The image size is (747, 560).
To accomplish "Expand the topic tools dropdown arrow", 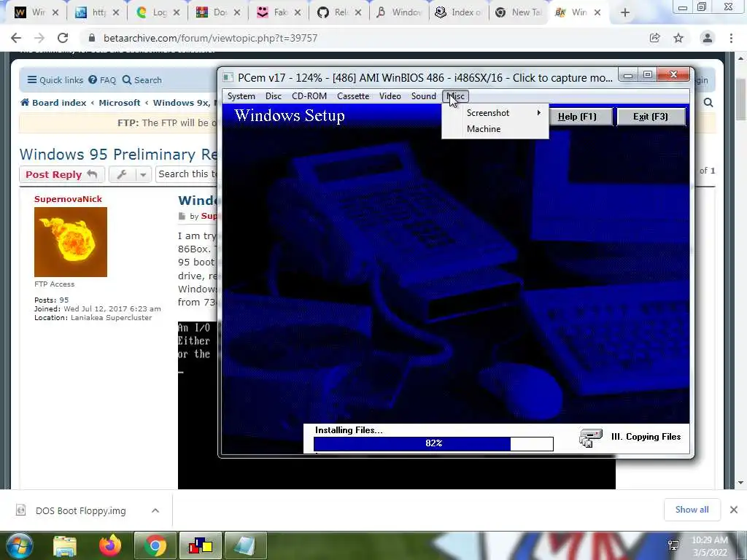I will [x=143, y=175].
